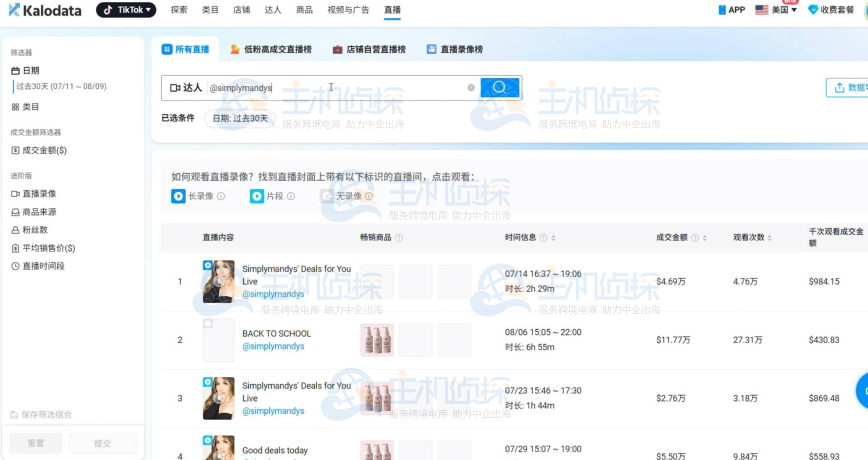Viewport: 868px width, 460px height.
Task: Click the blue search magnifier button
Action: click(500, 87)
